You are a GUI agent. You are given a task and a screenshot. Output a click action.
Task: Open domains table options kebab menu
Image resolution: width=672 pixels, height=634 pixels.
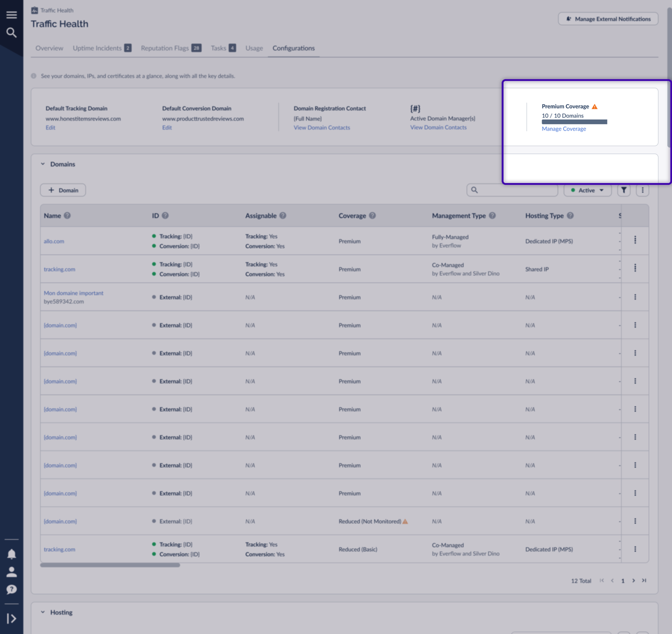pyautogui.click(x=642, y=190)
